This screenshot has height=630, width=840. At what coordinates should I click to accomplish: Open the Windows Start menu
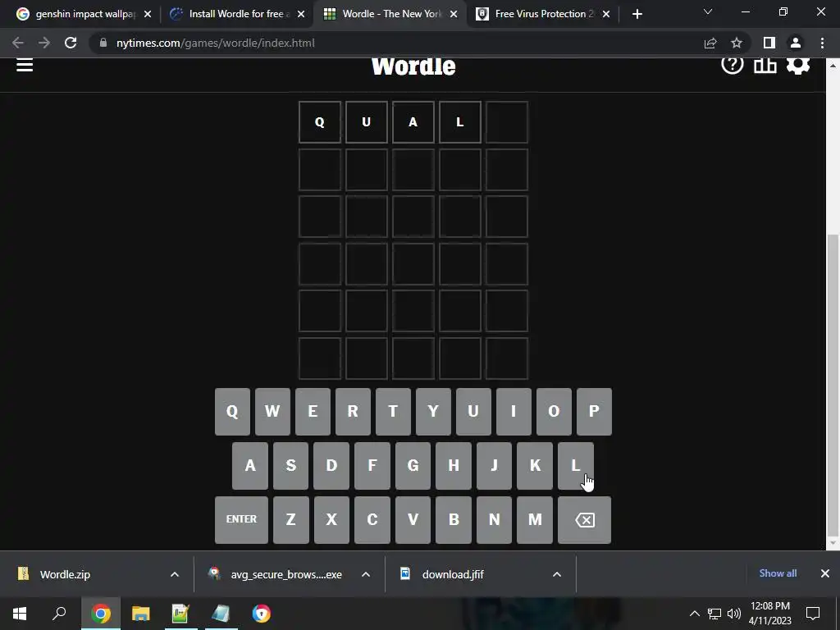tap(20, 614)
